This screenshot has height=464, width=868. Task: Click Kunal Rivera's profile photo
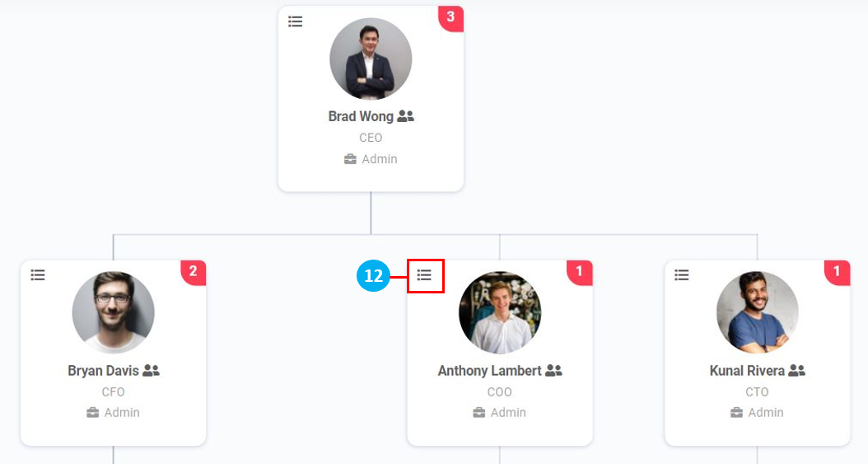click(758, 312)
